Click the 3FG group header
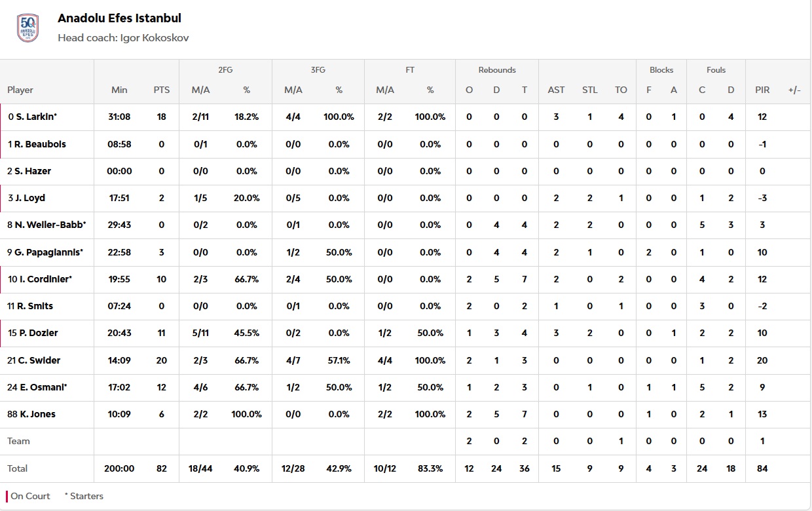The width and height of the screenshot is (812, 511). (x=317, y=70)
